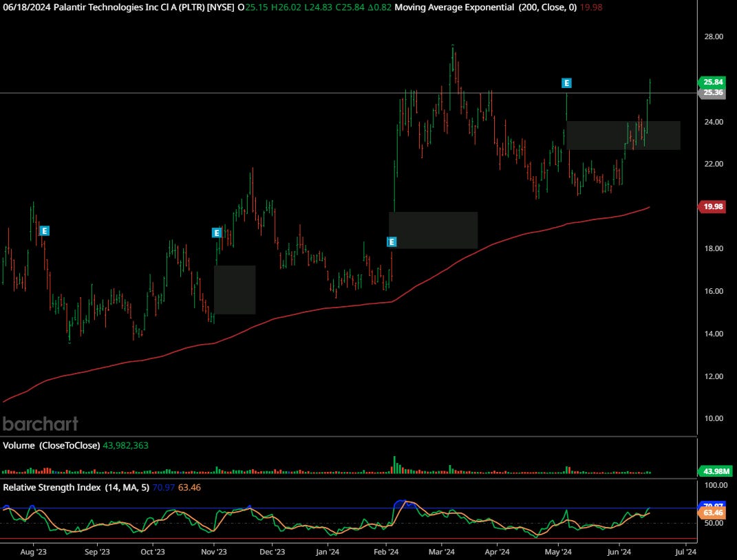Select the orange 63.46 RSI MA axis badge
The image size is (737, 560).
(x=712, y=513)
